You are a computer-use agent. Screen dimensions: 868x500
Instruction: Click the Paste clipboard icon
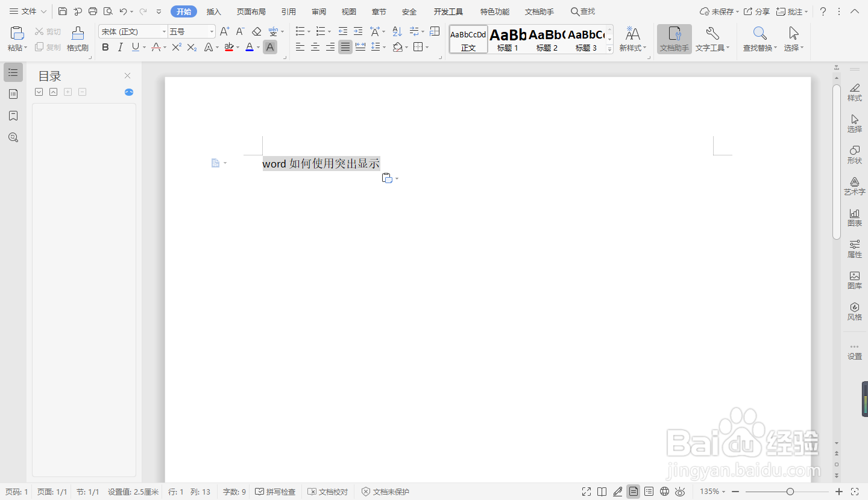[17, 34]
